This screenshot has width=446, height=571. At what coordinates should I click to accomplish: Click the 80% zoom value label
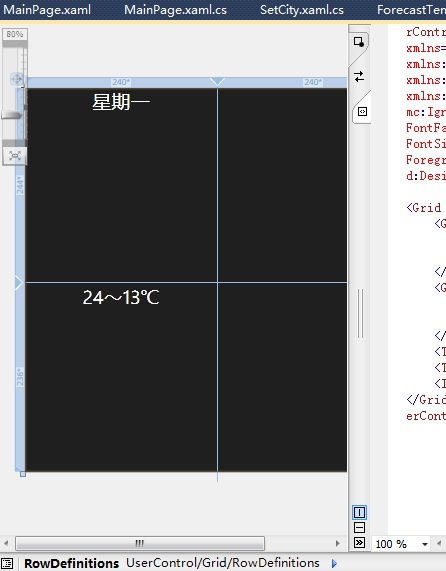click(x=15, y=34)
